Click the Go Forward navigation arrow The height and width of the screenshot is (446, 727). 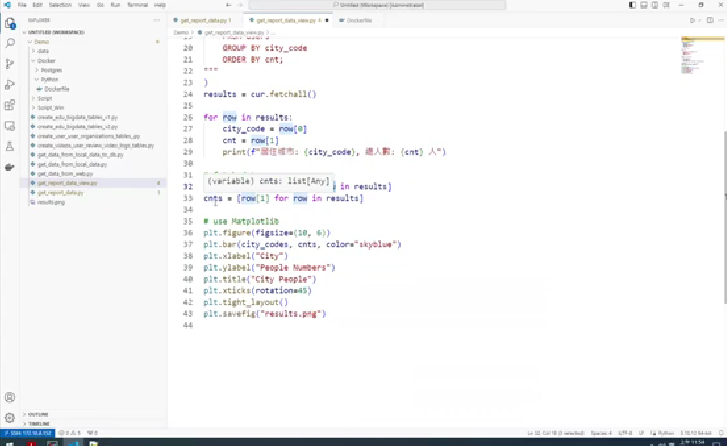click(x=240, y=5)
